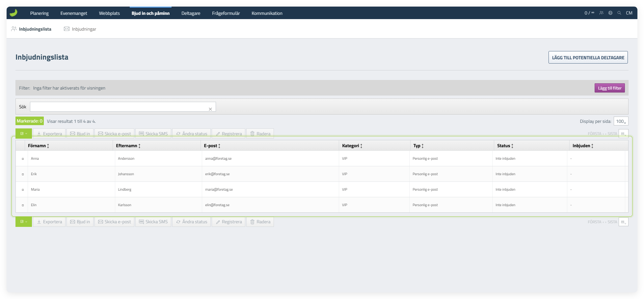This screenshot has width=644, height=299.
Task: Clear the Sök field with the X icon
Action: point(210,109)
